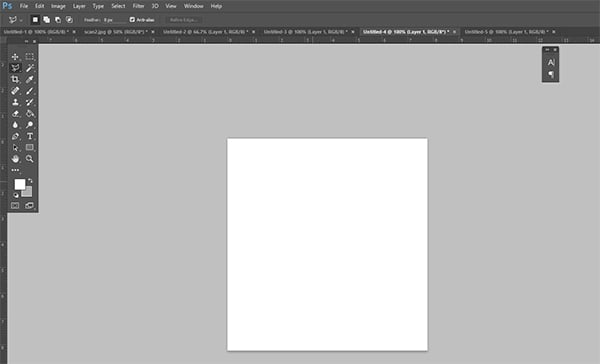Select the Blur droplet tool

[x=15, y=125]
